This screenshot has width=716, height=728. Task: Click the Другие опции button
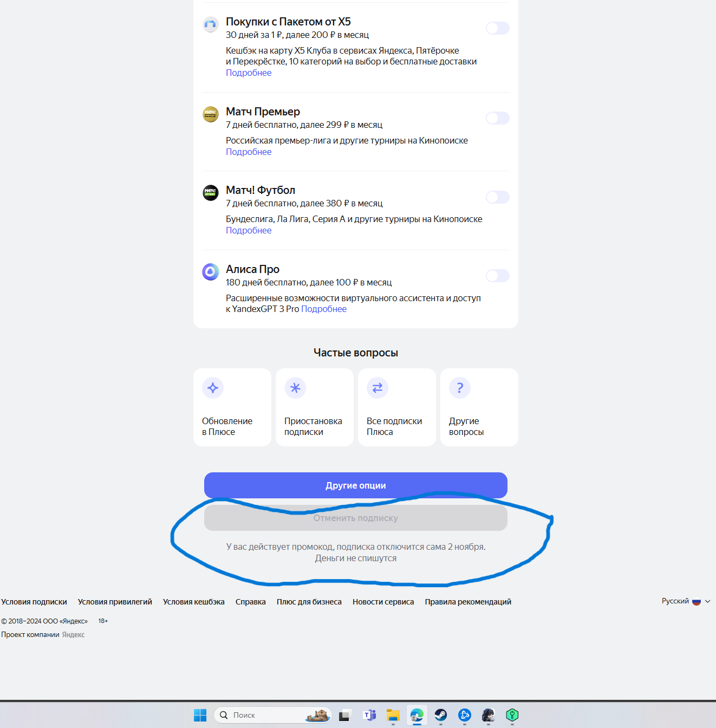(356, 485)
